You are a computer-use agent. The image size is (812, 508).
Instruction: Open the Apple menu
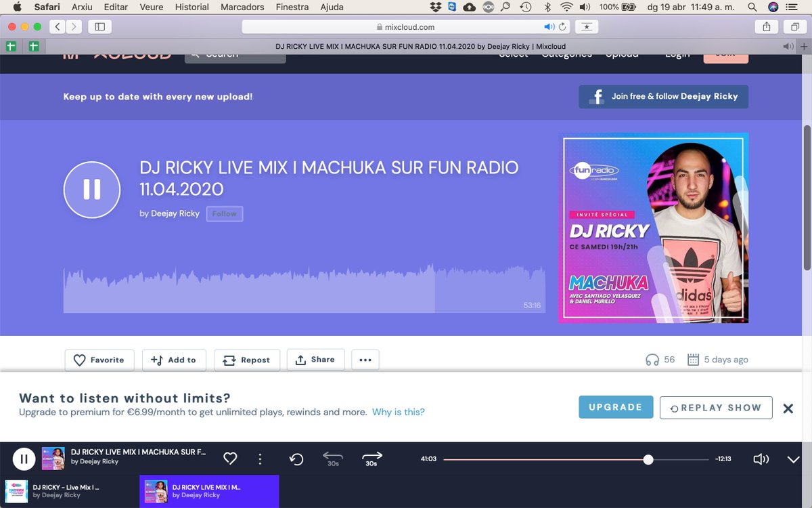[17, 7]
